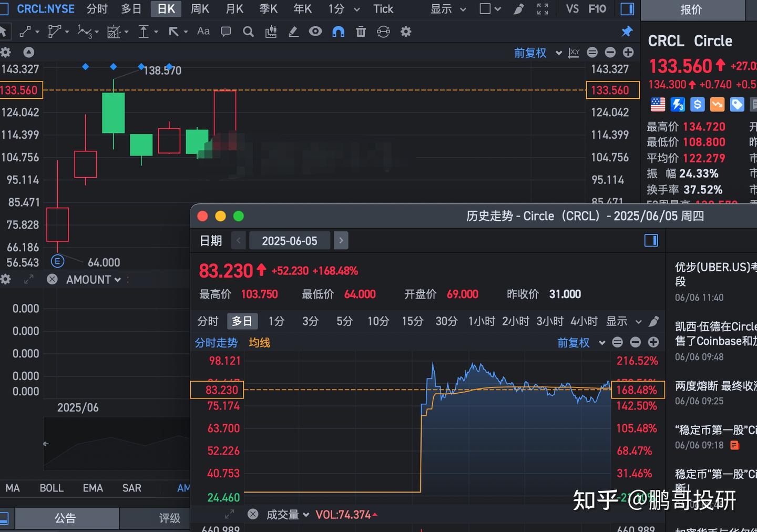Expand the AMOUNT sub-chart panel
Screen dimensions: 757x532
29,280
